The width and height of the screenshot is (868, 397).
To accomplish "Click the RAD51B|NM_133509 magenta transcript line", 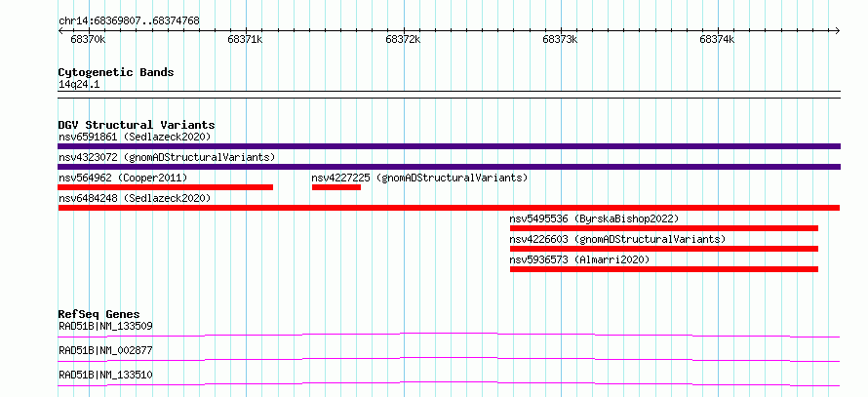I will pos(449,335).
